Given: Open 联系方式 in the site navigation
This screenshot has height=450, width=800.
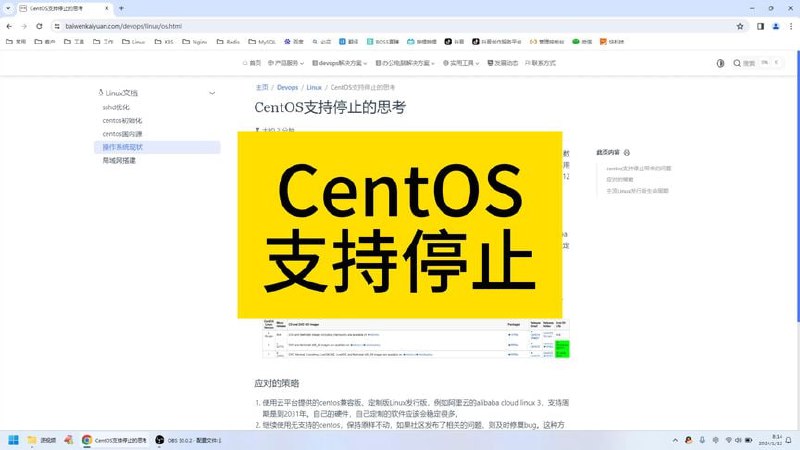Looking at the screenshot, I should [x=540, y=63].
